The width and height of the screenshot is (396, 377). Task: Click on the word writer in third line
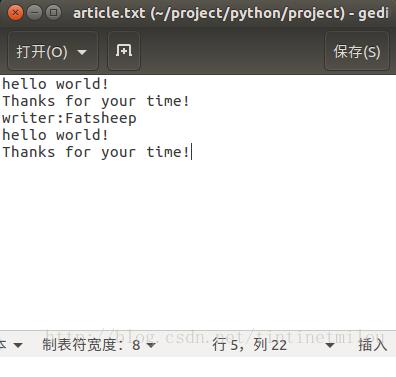click(x=29, y=118)
